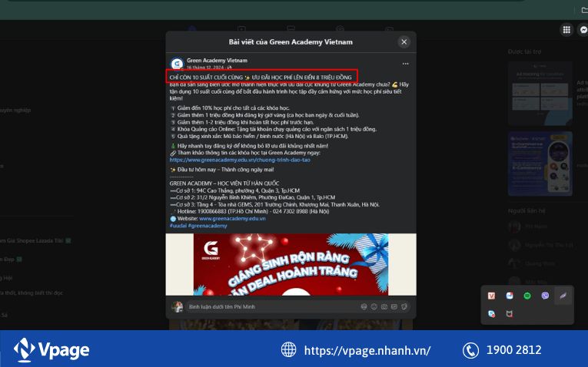Open the blue-white app with red badge in tray popup

point(510,296)
